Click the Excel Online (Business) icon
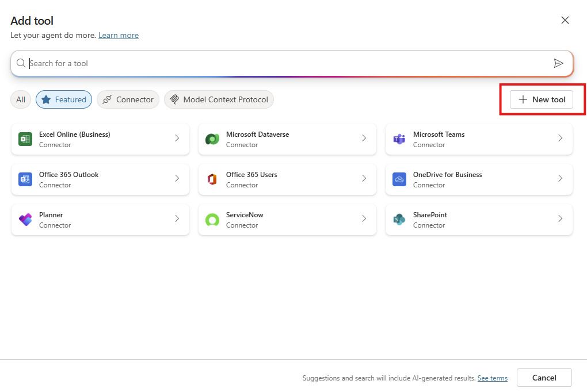 [x=25, y=139]
